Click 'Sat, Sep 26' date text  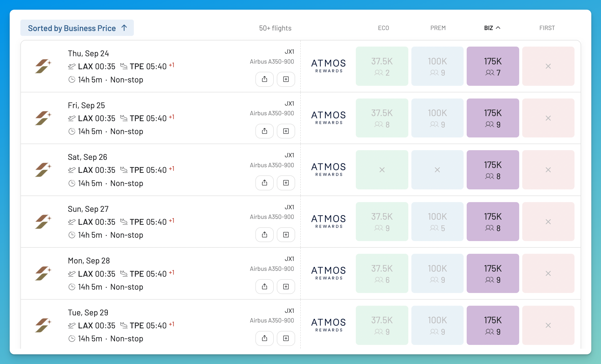point(87,157)
